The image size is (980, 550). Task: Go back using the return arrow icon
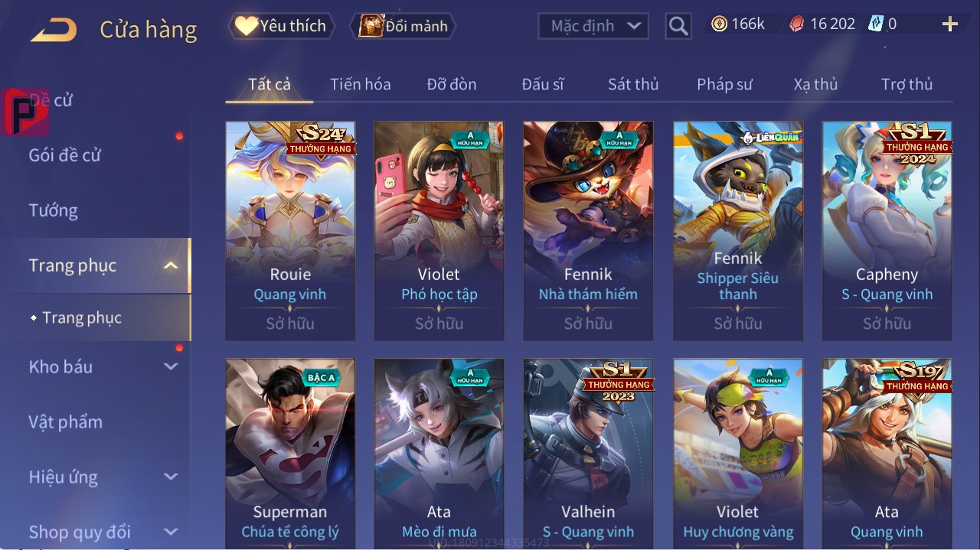[x=54, y=31]
